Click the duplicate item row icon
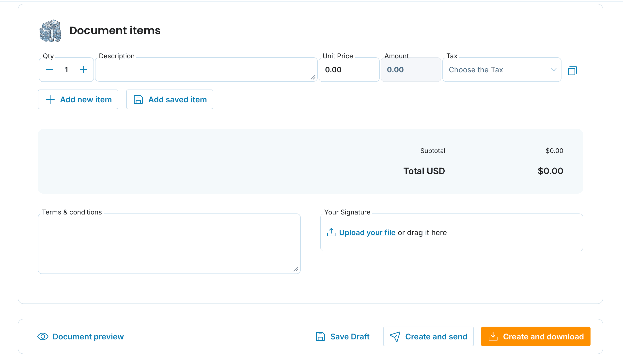 [572, 71]
